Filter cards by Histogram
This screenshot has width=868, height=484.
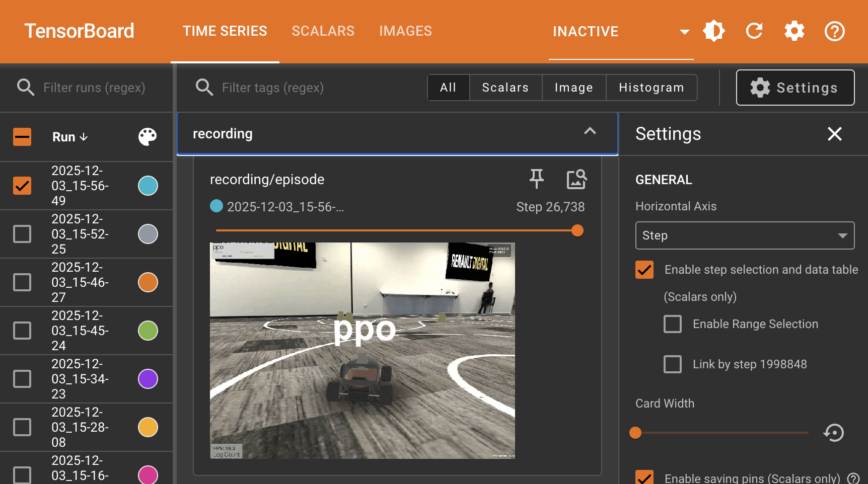click(x=651, y=88)
